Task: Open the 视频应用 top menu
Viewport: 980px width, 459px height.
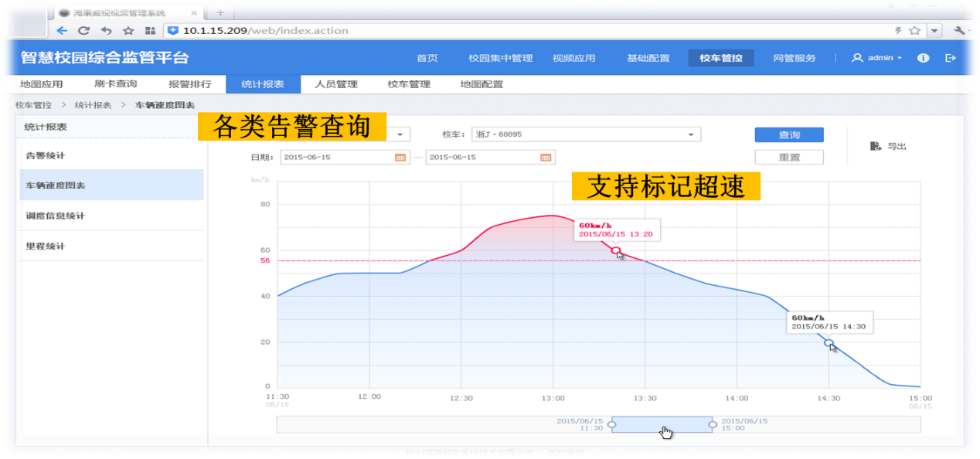Action: (573, 58)
